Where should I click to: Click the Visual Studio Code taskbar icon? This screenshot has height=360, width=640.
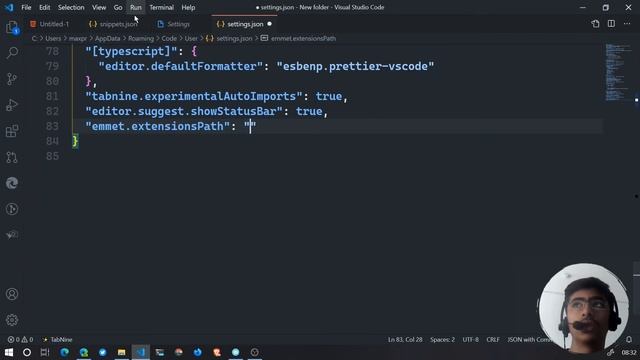tap(140, 352)
